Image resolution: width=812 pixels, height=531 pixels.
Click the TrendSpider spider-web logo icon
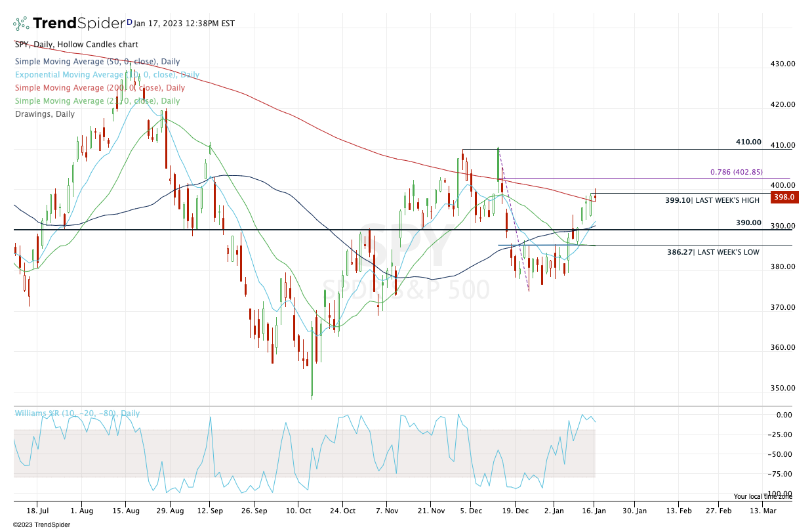click(22, 24)
